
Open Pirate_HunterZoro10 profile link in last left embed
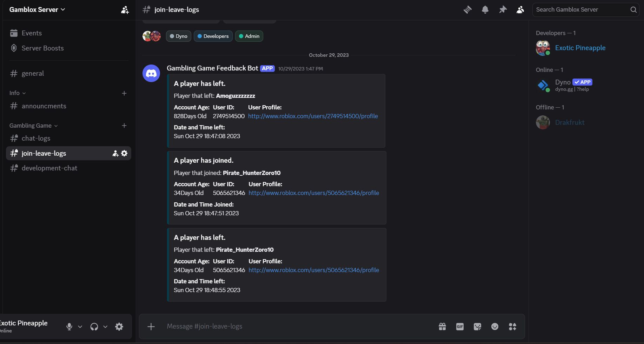pyautogui.click(x=314, y=270)
